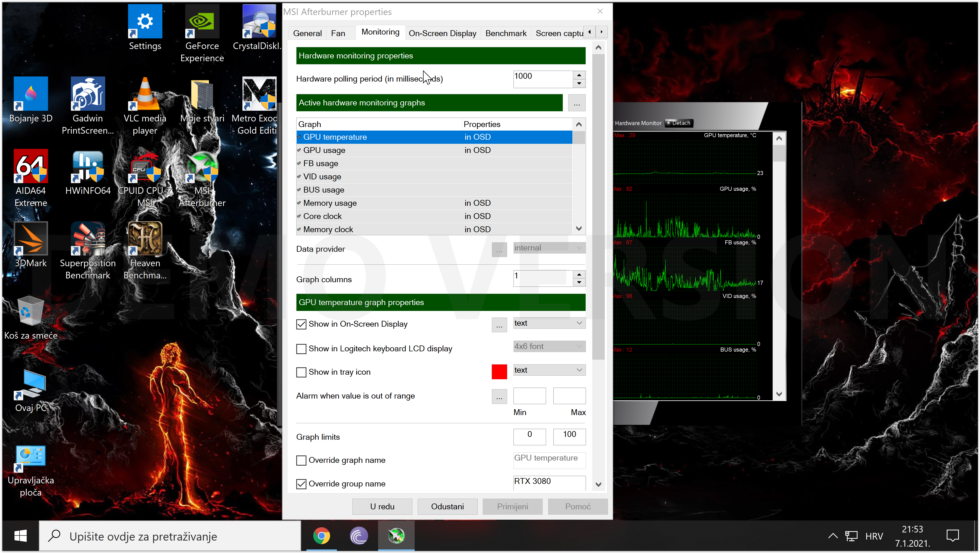Increase the Graph columns value

[x=579, y=274]
